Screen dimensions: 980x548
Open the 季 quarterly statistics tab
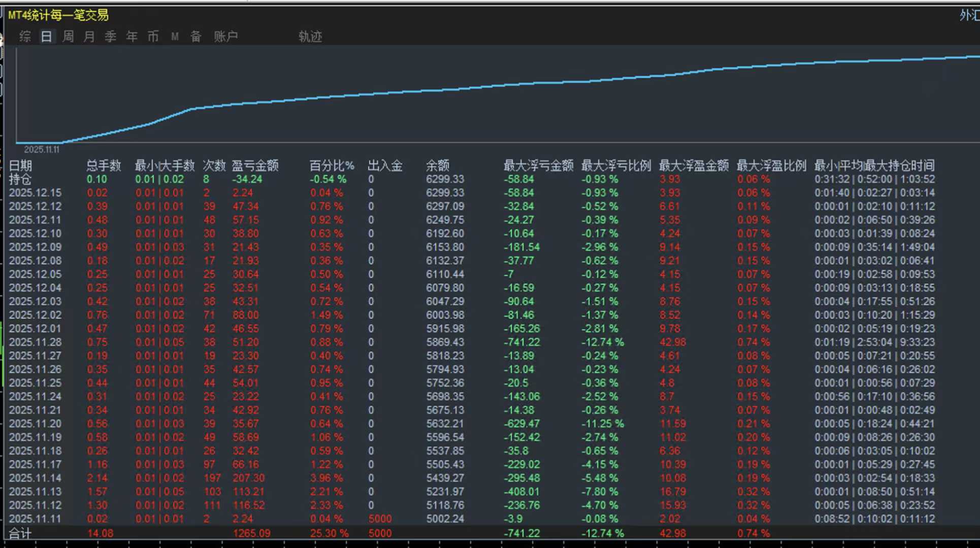click(x=111, y=37)
